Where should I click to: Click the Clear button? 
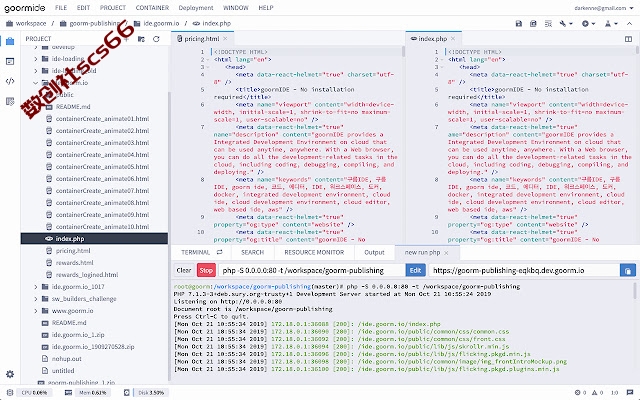[x=184, y=270]
